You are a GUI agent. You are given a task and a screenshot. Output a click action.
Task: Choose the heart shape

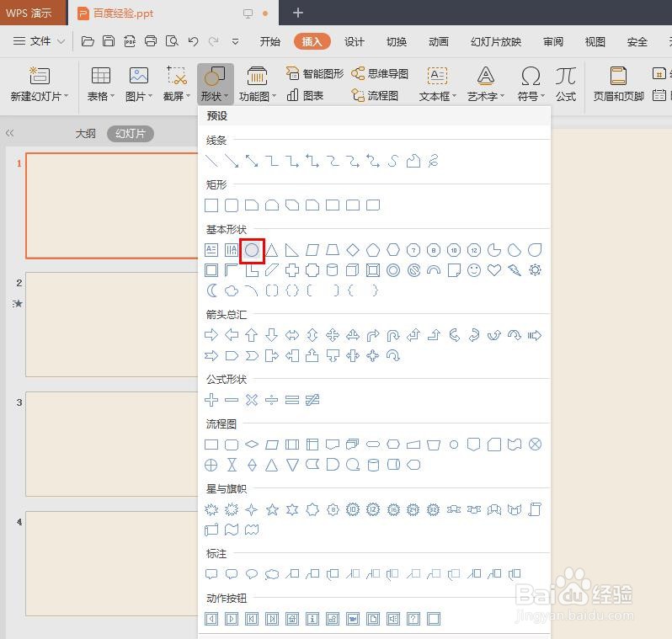click(494, 270)
